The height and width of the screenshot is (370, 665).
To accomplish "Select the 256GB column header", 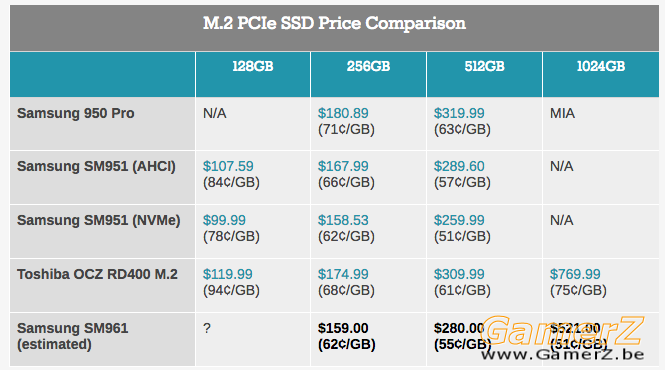I will tap(368, 67).
